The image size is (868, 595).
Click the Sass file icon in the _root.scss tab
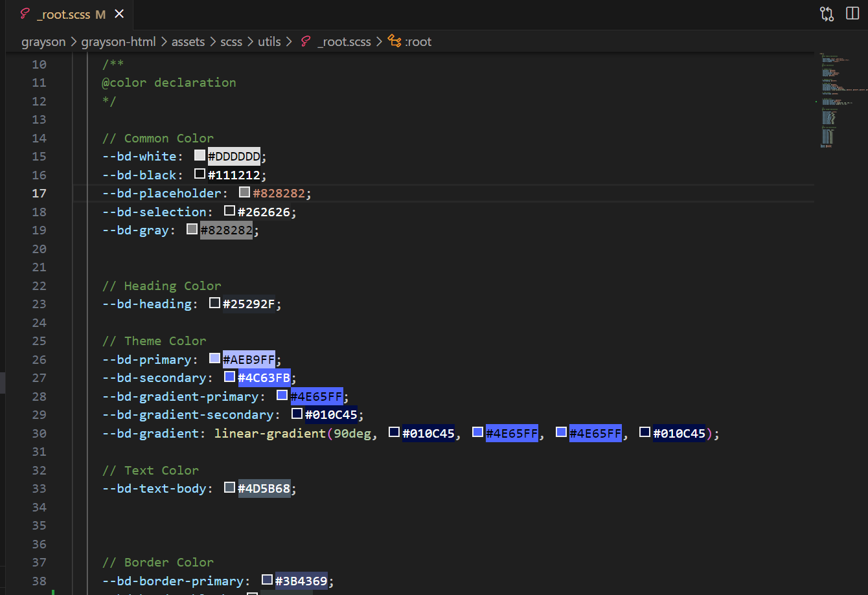(x=25, y=14)
